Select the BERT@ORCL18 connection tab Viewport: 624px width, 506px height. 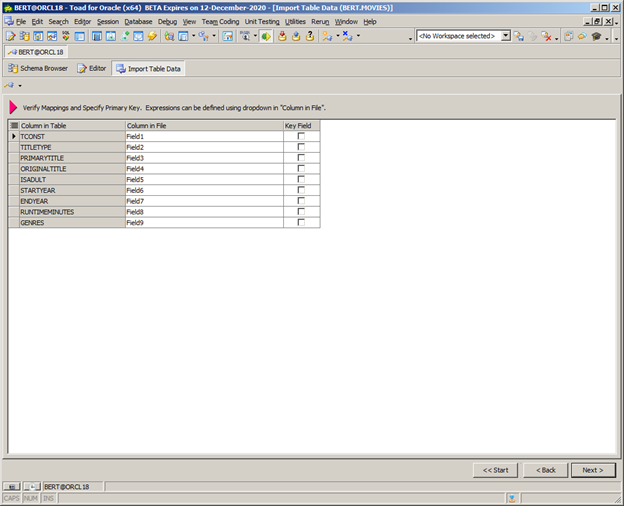point(36,52)
